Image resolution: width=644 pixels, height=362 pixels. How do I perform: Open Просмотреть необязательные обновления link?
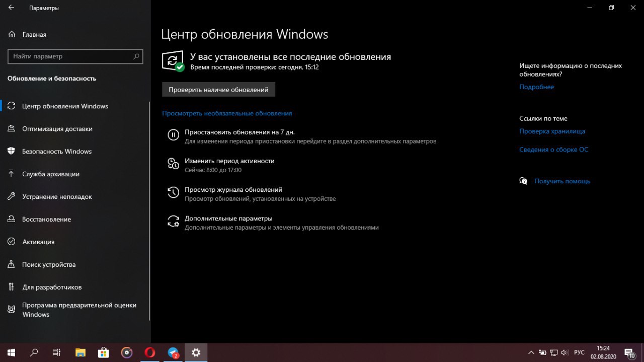pyautogui.click(x=227, y=113)
